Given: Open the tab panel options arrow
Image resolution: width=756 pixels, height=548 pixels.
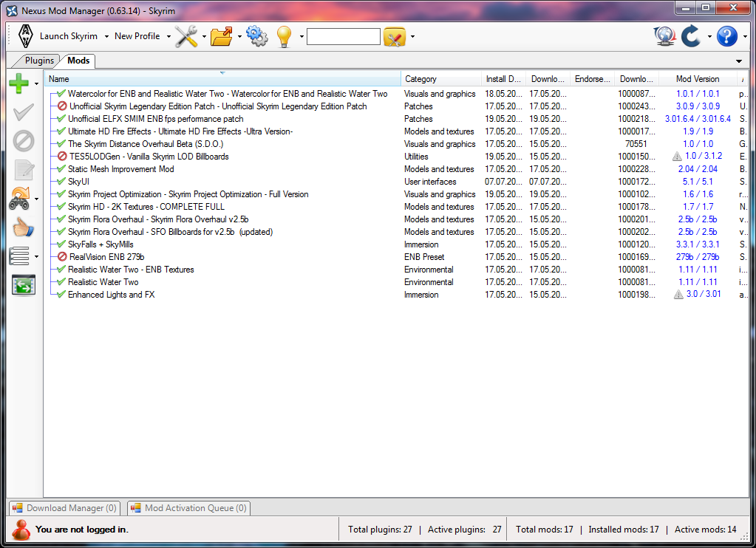Looking at the screenshot, I should (x=739, y=61).
